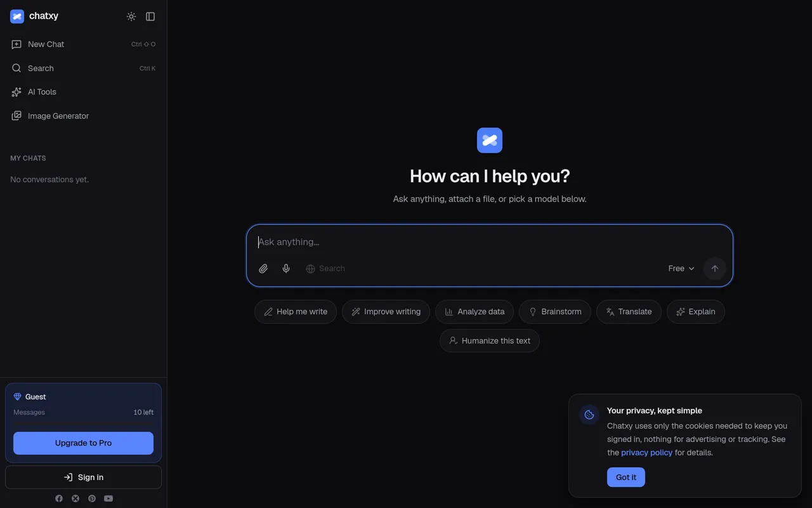Screen dimensions: 812x508
Task: Collapse the sidebar panel icon
Action: 150,17
